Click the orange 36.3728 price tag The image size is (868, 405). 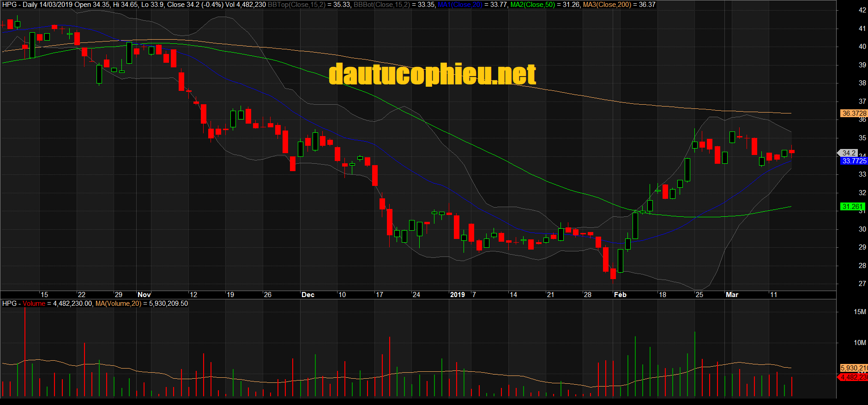click(x=854, y=113)
